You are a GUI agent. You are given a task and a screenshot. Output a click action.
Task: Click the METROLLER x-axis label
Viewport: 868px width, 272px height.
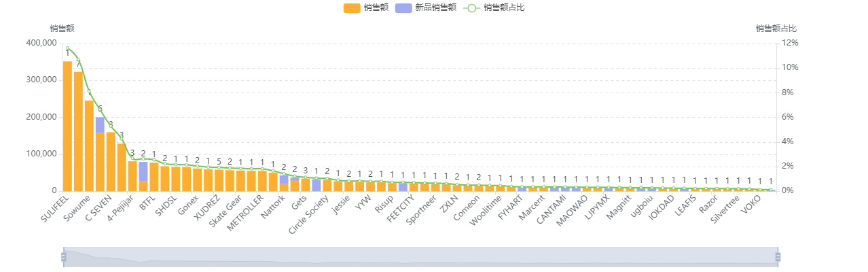247,212
